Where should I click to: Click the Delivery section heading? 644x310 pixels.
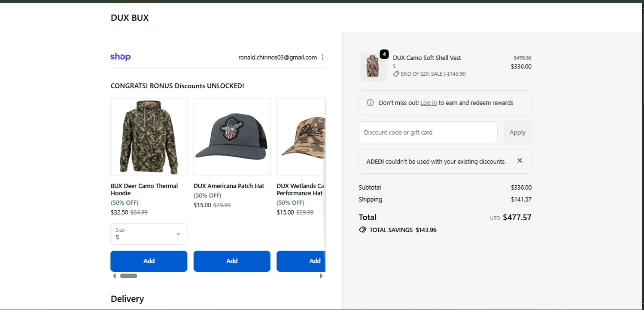[x=127, y=299]
